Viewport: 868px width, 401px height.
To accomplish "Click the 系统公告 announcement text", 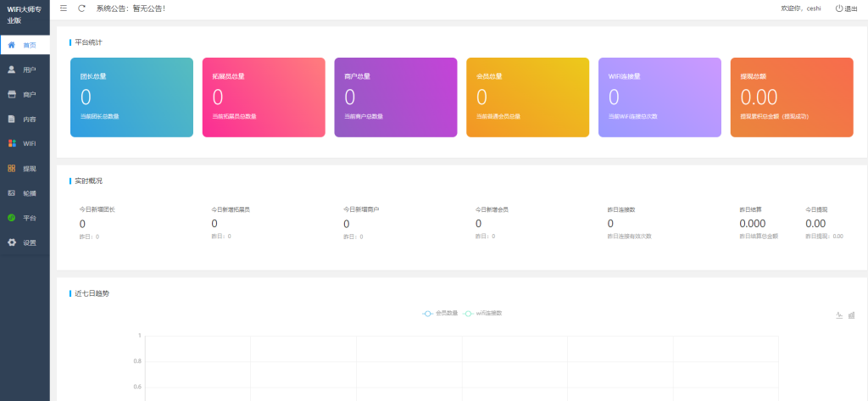I will (x=131, y=8).
